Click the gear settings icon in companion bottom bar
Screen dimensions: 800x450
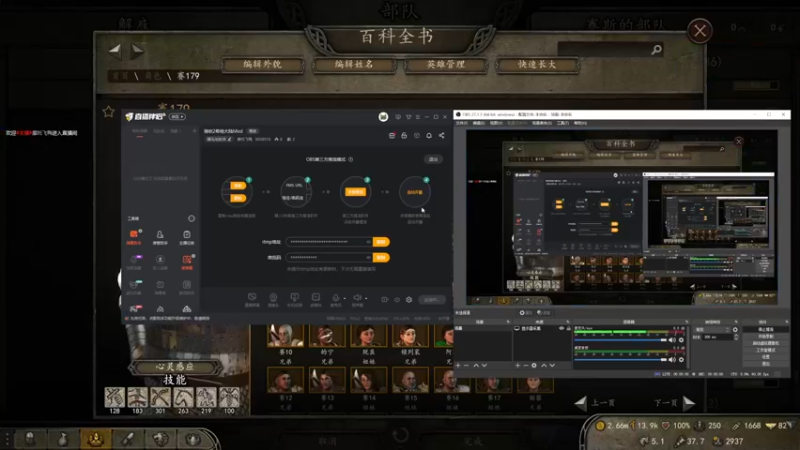click(x=409, y=299)
